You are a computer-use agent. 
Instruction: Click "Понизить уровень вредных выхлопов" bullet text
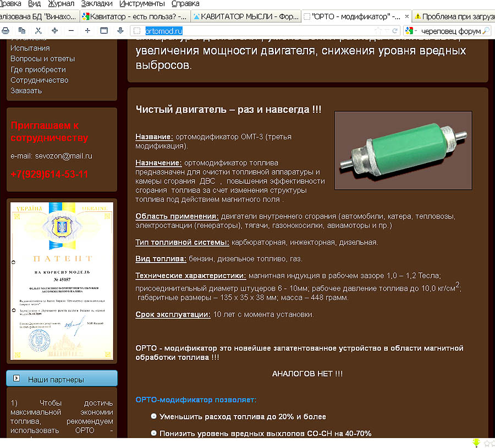pos(265,434)
